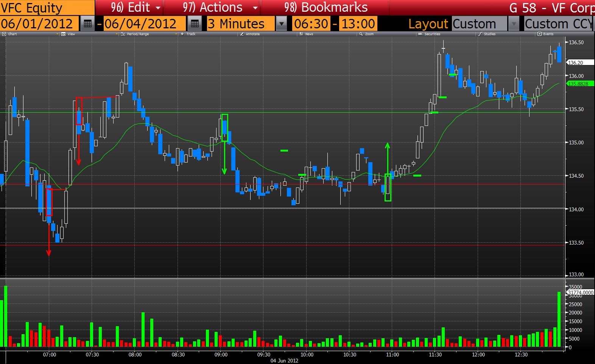Click the VFC Equity security field
The height and width of the screenshot is (364, 595).
[47, 8]
